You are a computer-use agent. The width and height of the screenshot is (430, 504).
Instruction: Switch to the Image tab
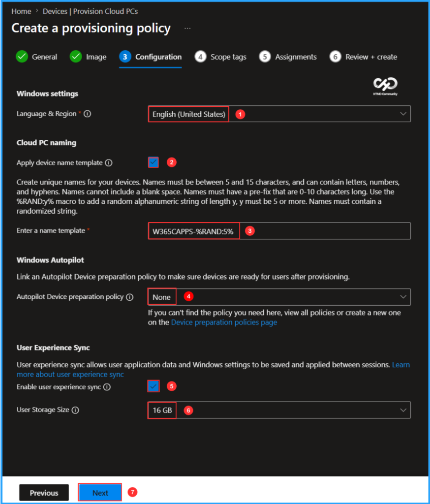(x=88, y=57)
